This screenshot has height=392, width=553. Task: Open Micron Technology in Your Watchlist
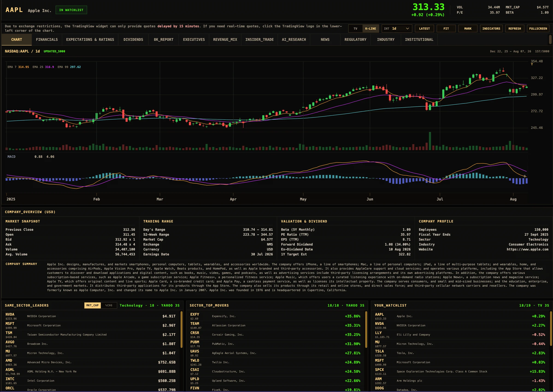click(460, 344)
